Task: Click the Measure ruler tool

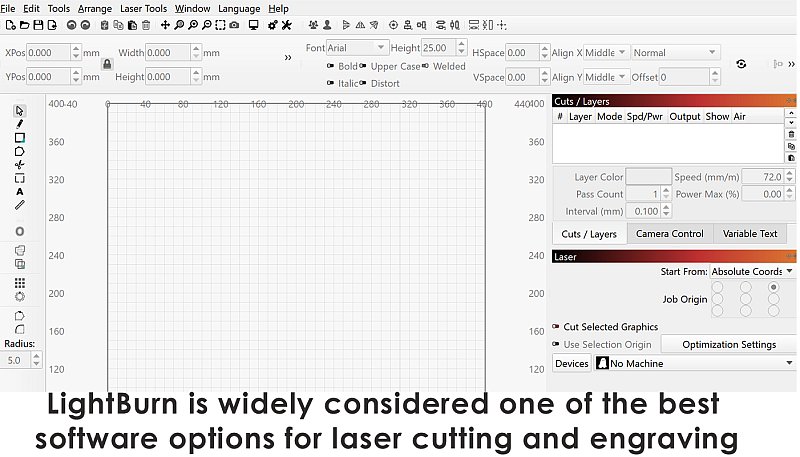Action: pos(20,205)
